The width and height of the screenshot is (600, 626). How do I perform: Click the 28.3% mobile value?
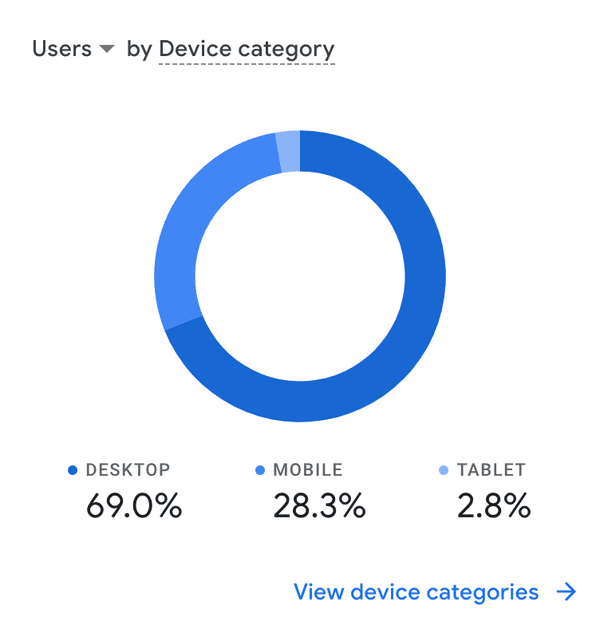[x=319, y=507]
